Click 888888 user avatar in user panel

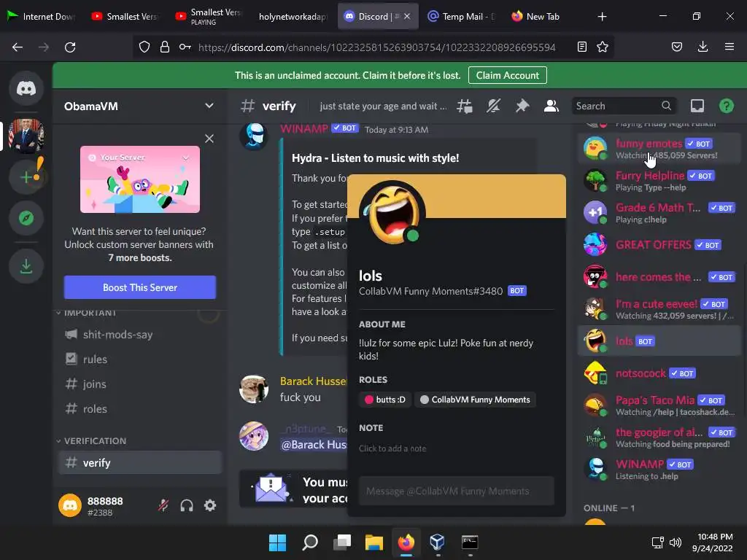(70, 505)
